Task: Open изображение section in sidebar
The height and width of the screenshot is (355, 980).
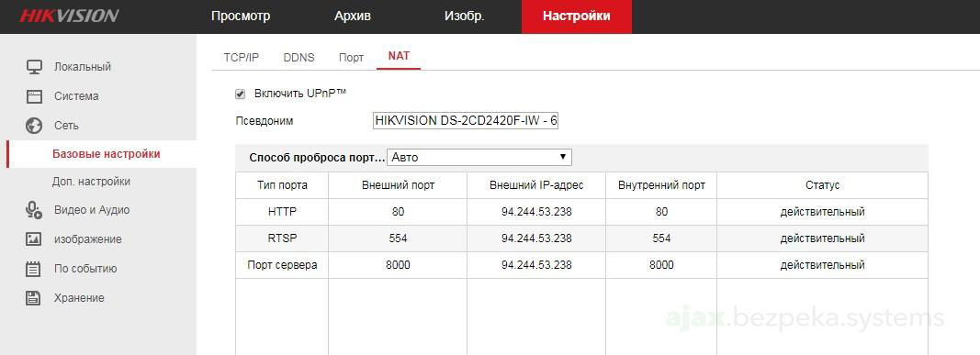Action: (88, 239)
